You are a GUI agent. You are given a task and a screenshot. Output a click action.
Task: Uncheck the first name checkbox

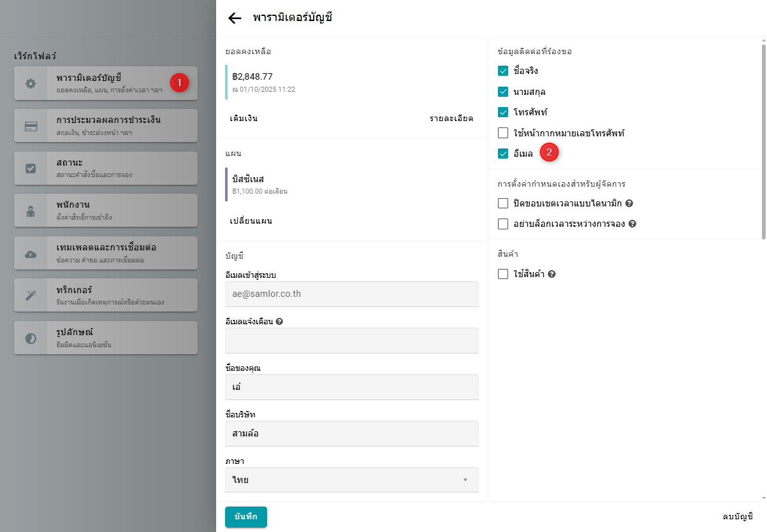click(x=503, y=71)
